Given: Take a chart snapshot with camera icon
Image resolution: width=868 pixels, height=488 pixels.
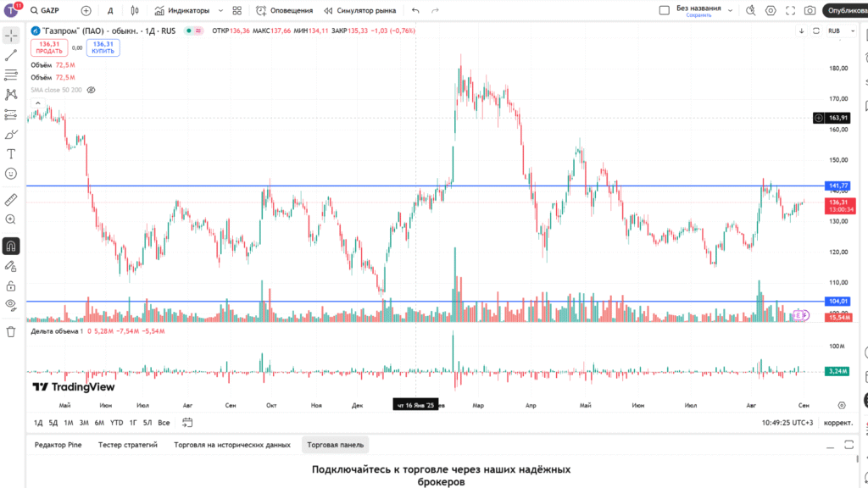Looking at the screenshot, I should (x=810, y=10).
